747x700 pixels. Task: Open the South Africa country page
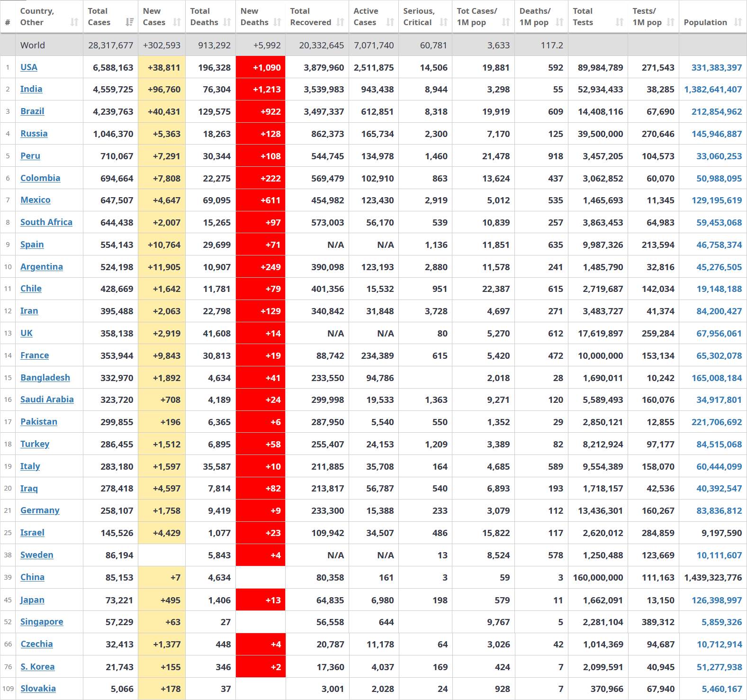coord(46,222)
